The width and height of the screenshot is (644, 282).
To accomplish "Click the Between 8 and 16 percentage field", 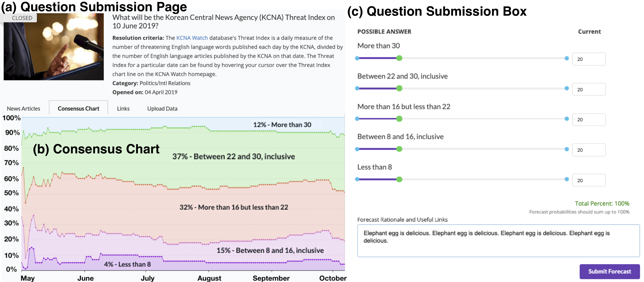I will tap(589, 150).
